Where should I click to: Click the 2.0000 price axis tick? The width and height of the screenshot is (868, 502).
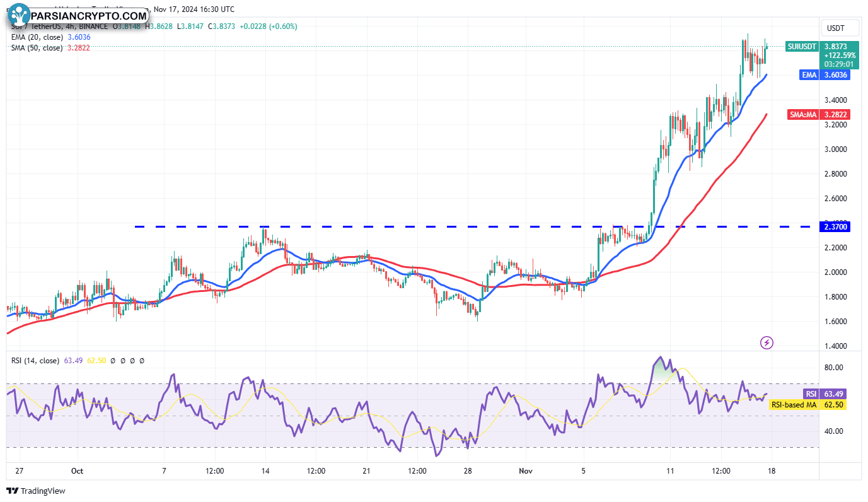point(835,272)
